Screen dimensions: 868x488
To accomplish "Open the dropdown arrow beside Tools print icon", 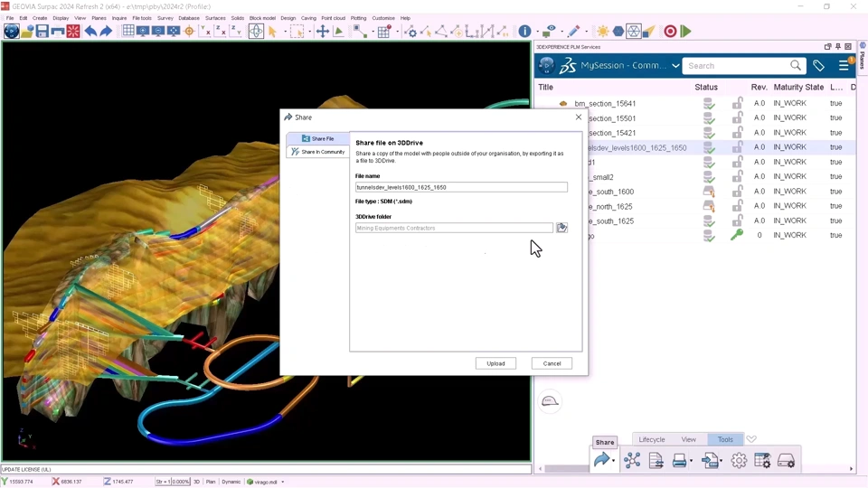I will tap(691, 462).
